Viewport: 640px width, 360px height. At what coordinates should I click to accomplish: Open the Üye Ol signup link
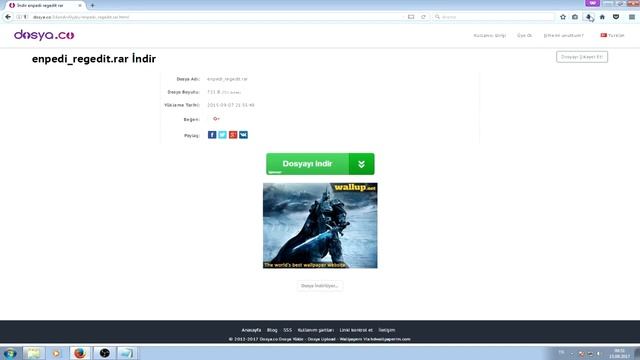click(524, 36)
